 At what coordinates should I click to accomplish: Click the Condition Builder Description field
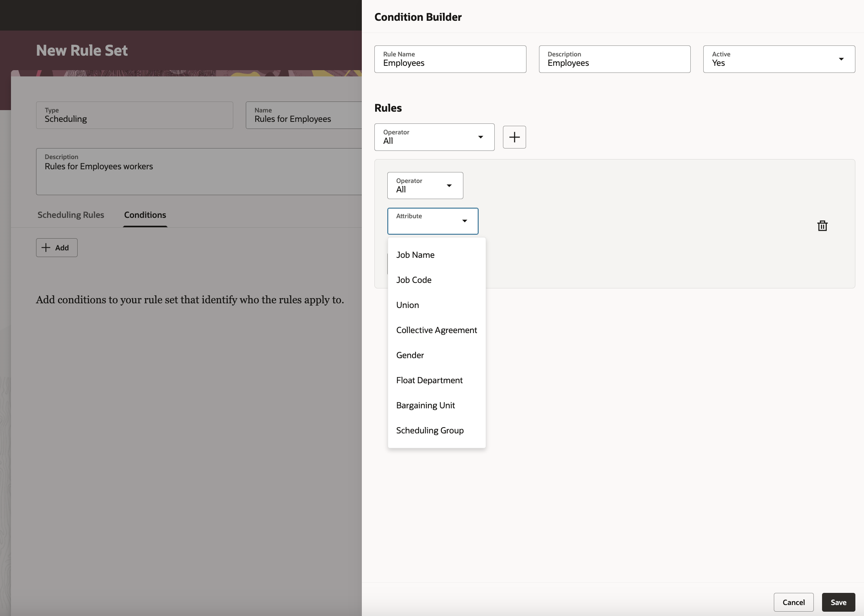tap(614, 59)
